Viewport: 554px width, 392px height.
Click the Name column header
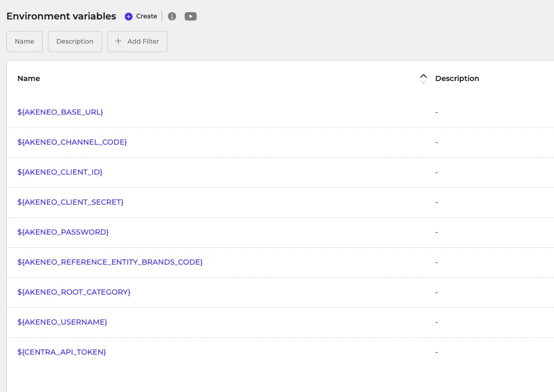click(28, 78)
